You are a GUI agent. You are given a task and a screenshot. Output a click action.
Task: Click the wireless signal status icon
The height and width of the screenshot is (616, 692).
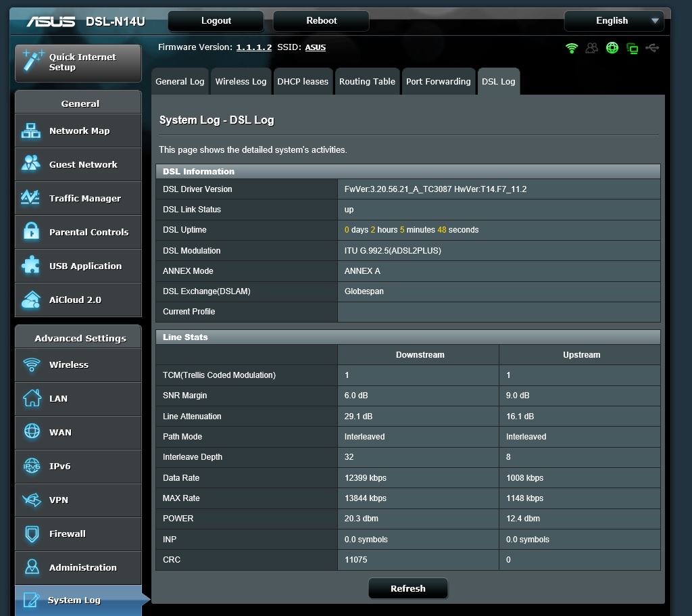click(x=572, y=48)
